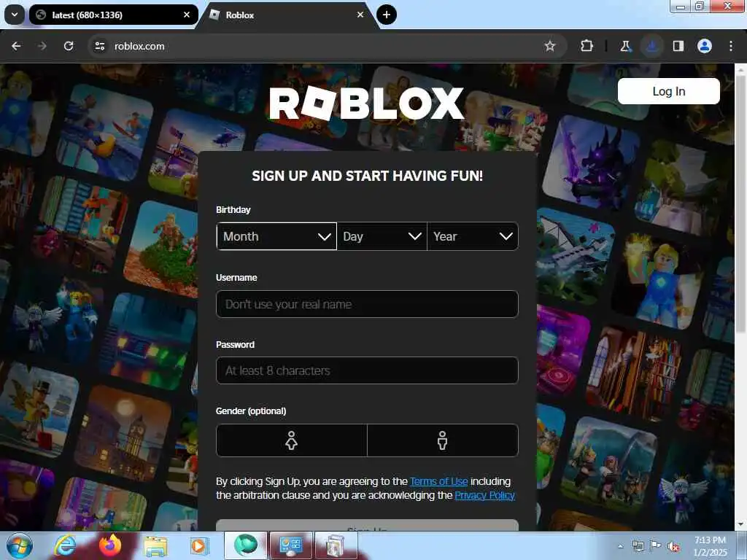Viewport: 747px width, 560px height.
Task: Open Windows Explorer folder on taskbar
Action: click(x=155, y=545)
